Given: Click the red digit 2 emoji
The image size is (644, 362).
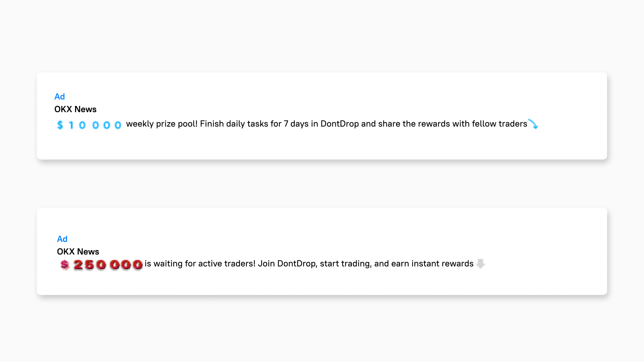Looking at the screenshot, I should click(x=78, y=265).
